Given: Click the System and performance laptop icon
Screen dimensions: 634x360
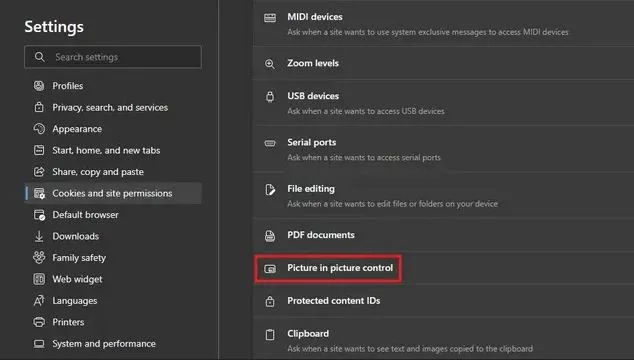Looking at the screenshot, I should [x=39, y=344].
